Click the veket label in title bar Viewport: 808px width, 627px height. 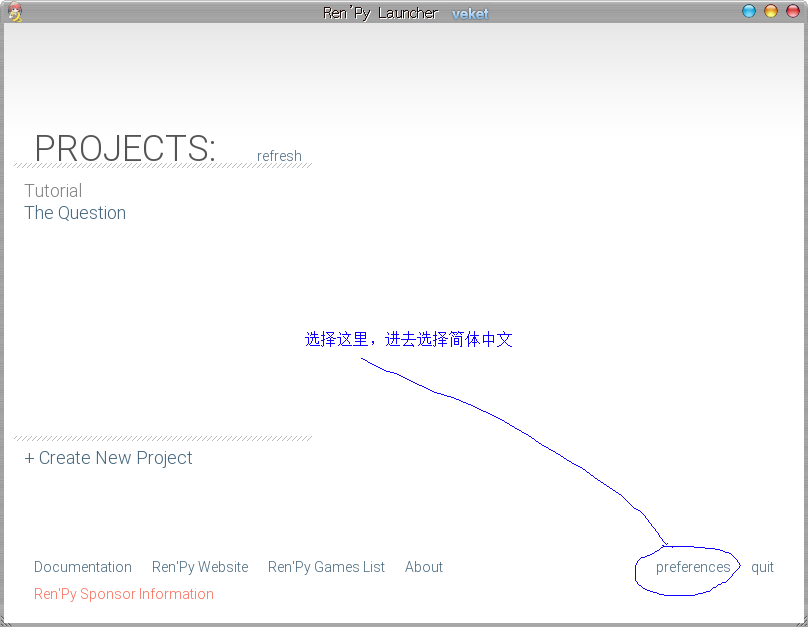470,14
